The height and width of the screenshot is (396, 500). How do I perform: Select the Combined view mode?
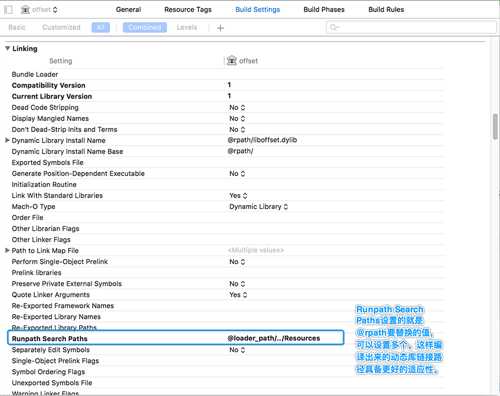coord(145,27)
